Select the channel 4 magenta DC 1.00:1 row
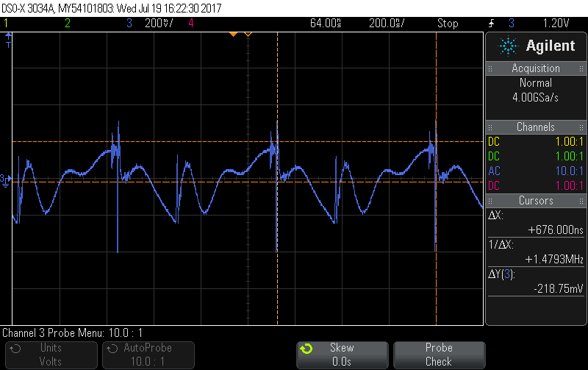 (536, 186)
